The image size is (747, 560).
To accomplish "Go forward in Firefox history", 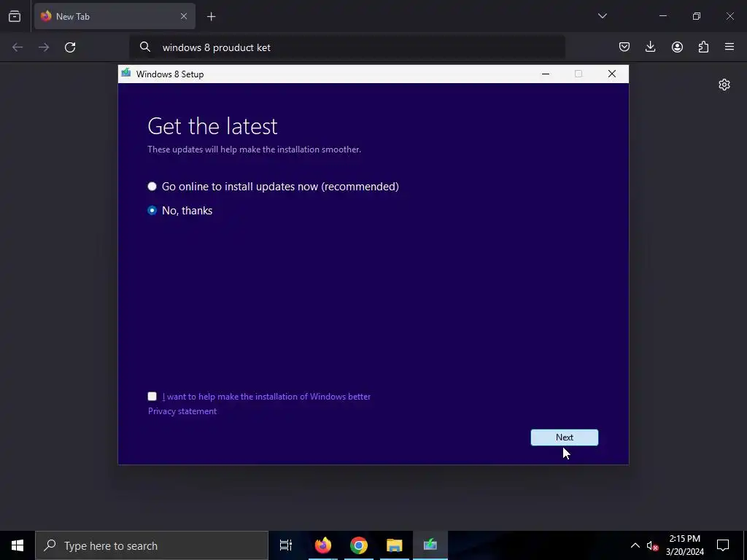I will pyautogui.click(x=44, y=47).
